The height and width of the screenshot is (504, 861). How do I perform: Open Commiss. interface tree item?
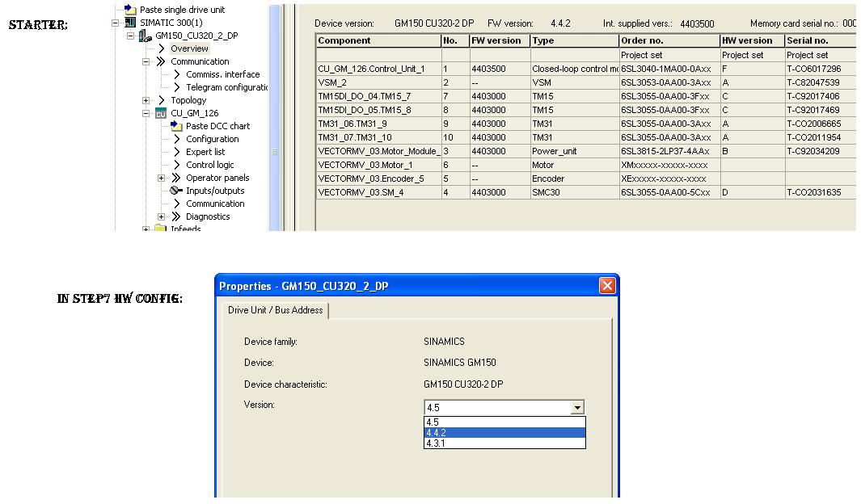[223, 74]
